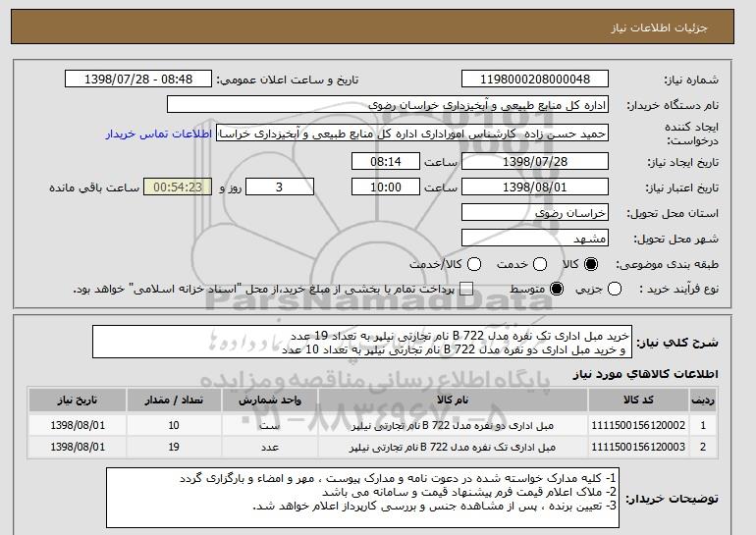Viewport: 756px width, 535px height.
Task: Click the buyer notes text area
Action: coord(362,498)
